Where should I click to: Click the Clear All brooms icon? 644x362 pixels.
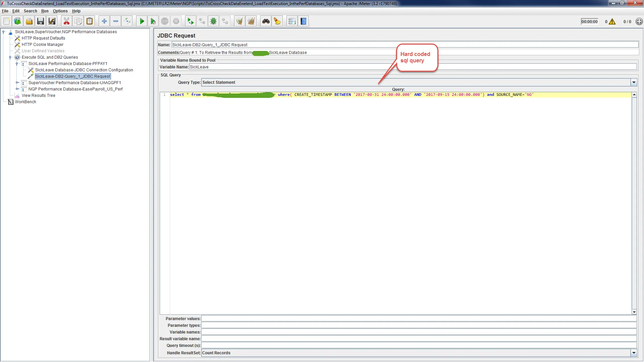(x=251, y=21)
